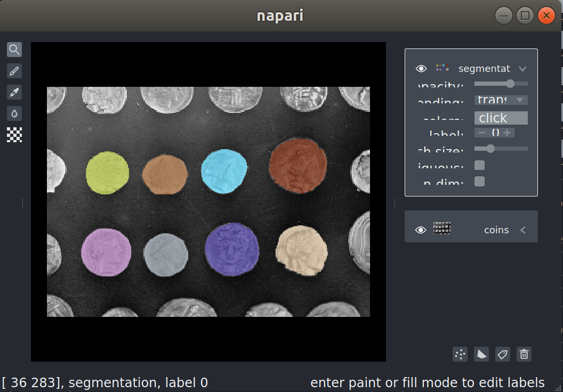This screenshot has width=563, height=392.
Task: Maximize the napari window
Action: click(525, 15)
